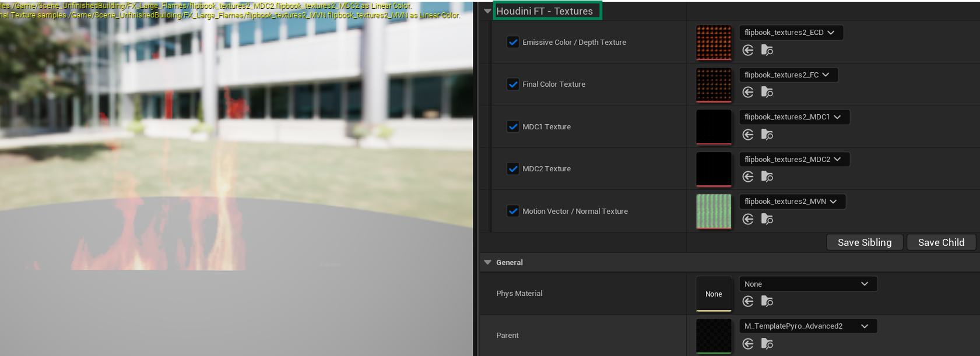Browse to flipbook_textures2_FC in Content Browser
This screenshot has height=356, width=980.
(767, 92)
